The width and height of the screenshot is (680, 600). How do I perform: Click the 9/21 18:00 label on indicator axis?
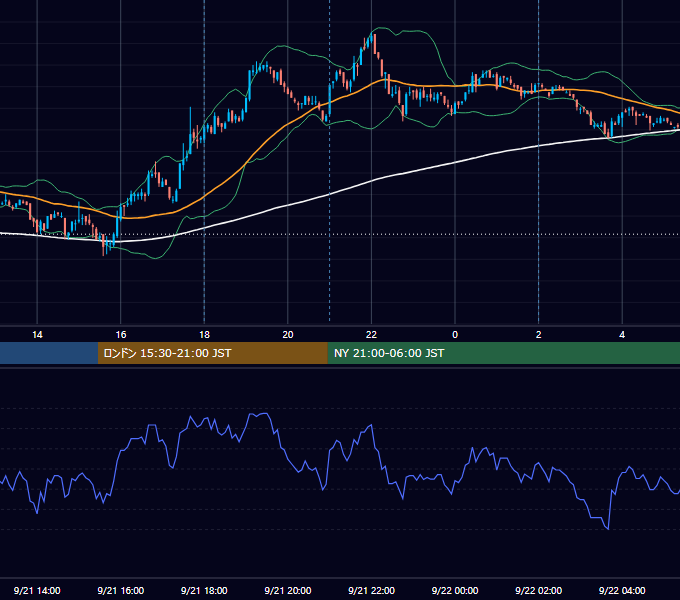204,590
